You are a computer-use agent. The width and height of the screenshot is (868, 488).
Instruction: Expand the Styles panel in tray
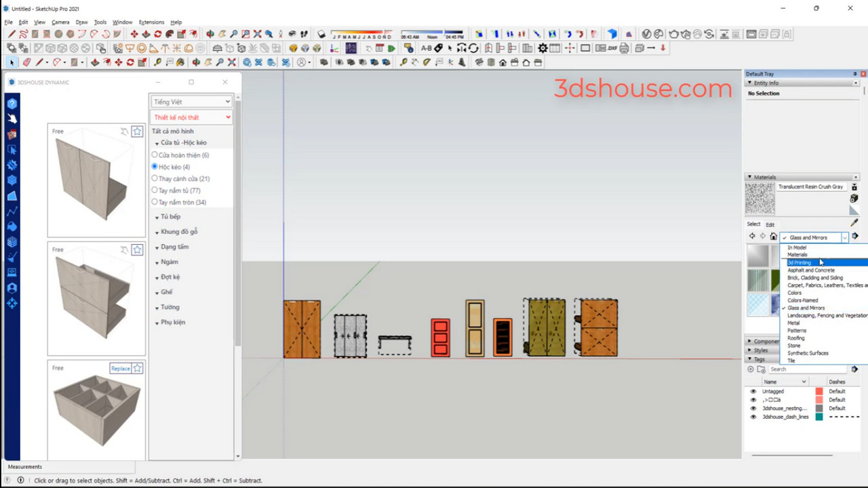pos(760,350)
